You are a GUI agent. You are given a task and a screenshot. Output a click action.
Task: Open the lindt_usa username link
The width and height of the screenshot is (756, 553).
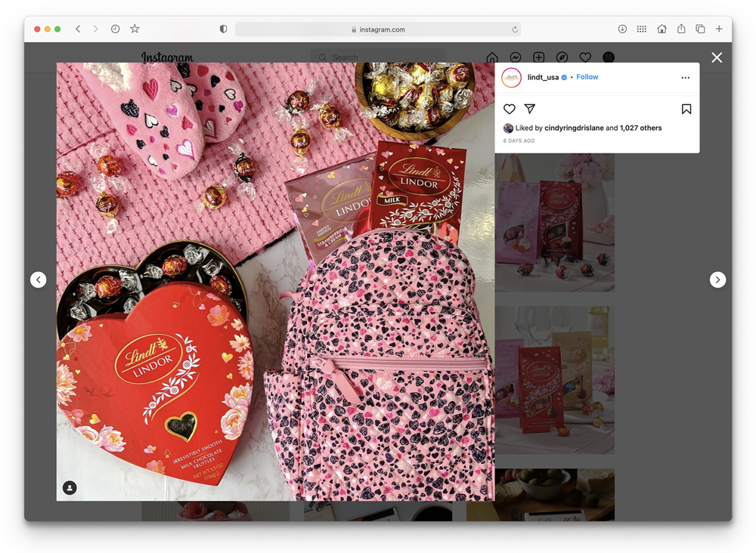(x=542, y=77)
